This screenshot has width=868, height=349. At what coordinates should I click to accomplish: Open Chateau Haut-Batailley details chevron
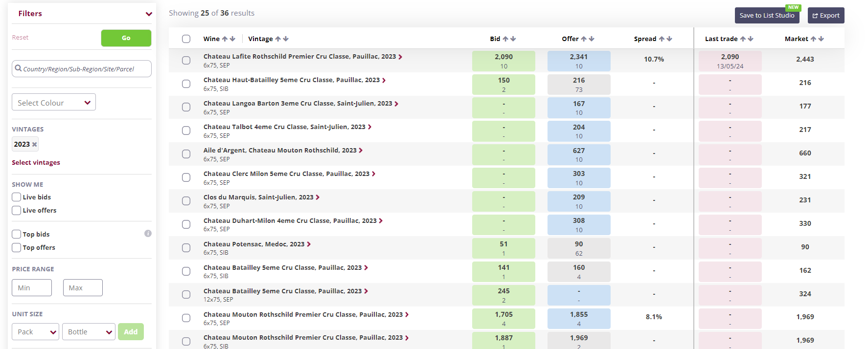coord(384,80)
